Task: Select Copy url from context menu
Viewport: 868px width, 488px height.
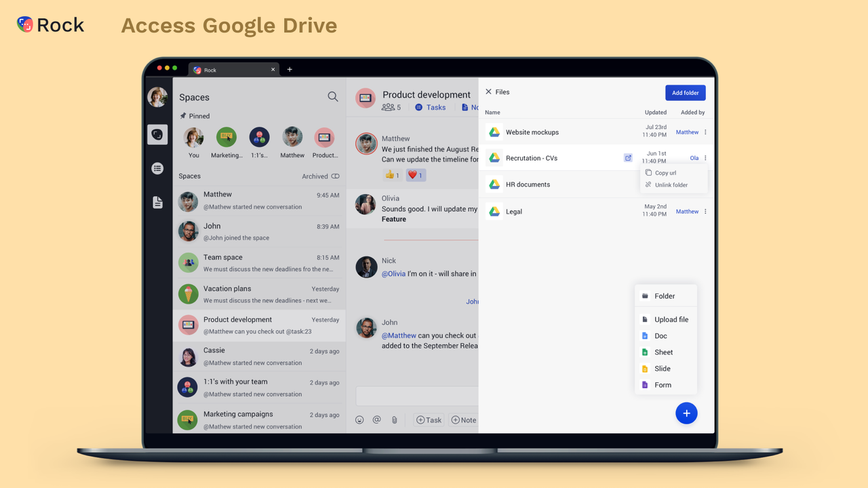Action: tap(665, 173)
